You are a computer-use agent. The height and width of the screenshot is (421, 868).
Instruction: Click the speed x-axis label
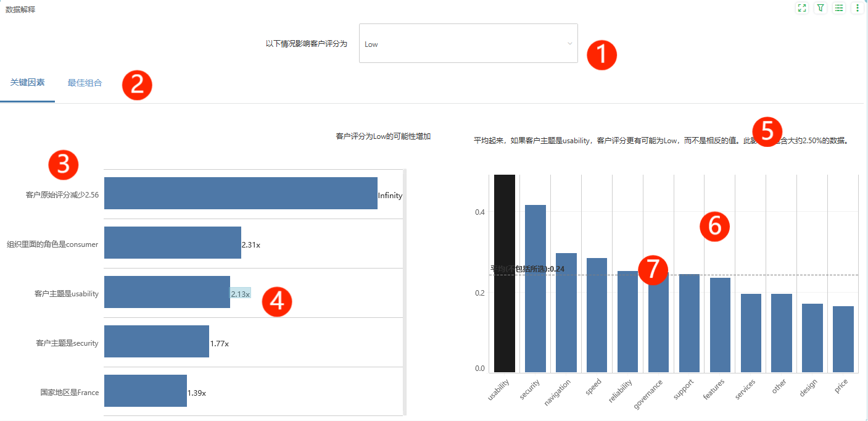point(593,387)
